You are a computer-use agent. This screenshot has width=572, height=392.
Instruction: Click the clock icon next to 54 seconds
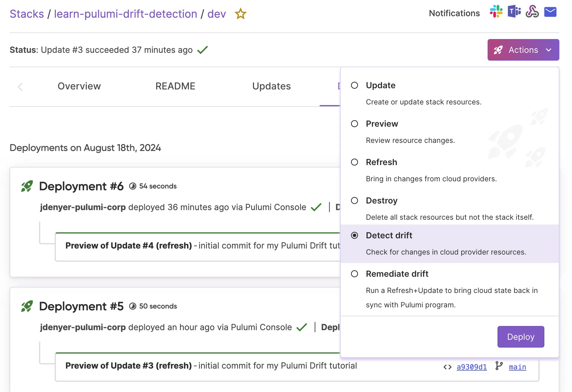click(x=132, y=186)
